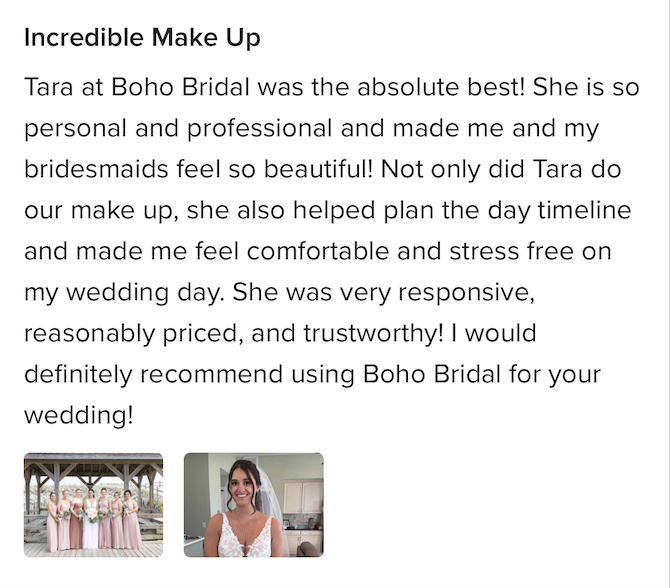Click the gazebo roof in the group photo
Screen dimensions: 670x588
[93, 462]
